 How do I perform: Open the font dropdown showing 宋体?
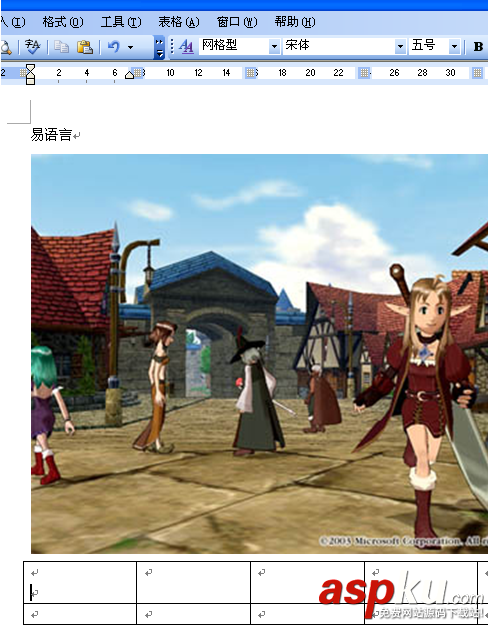[400, 47]
